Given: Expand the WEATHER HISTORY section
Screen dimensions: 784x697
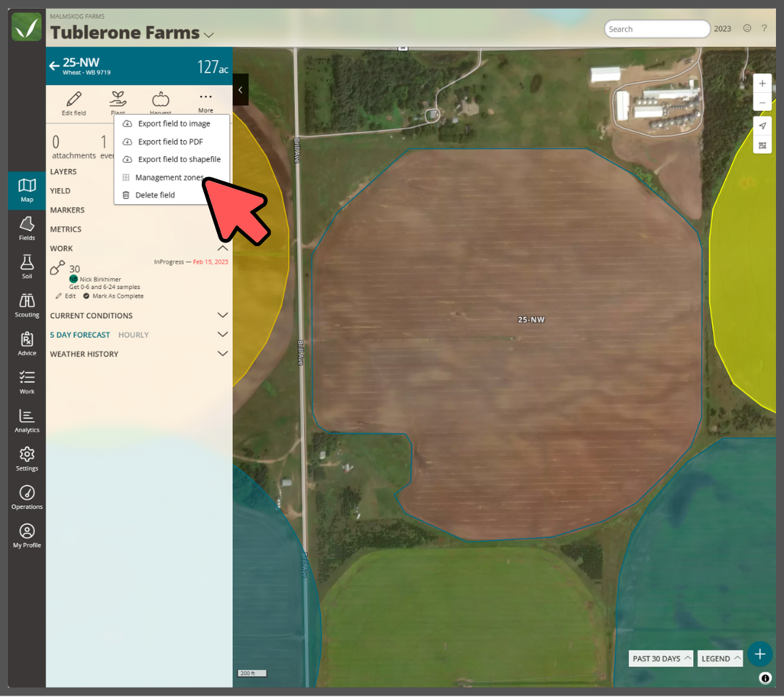Looking at the screenshot, I should pyautogui.click(x=223, y=354).
